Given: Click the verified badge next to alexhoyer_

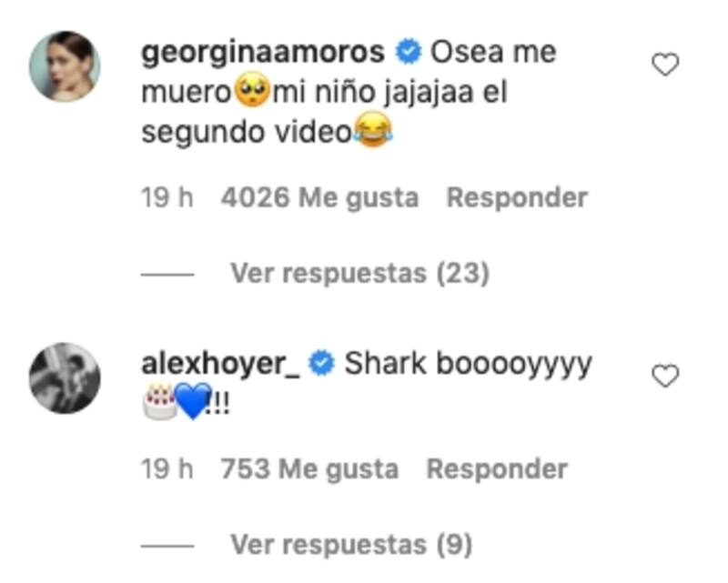Looking at the screenshot, I should click(322, 364).
